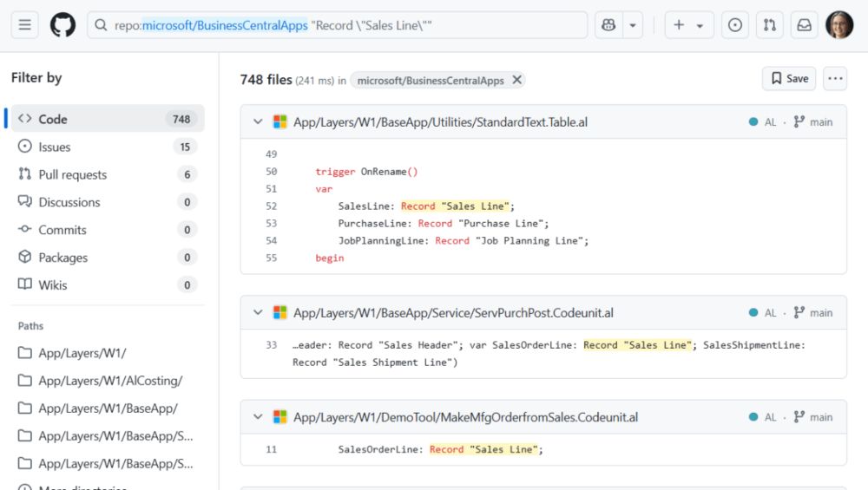Screen dimensions: 868x490
Task: Collapse the StandardText.Table.al result
Action: click(x=258, y=121)
